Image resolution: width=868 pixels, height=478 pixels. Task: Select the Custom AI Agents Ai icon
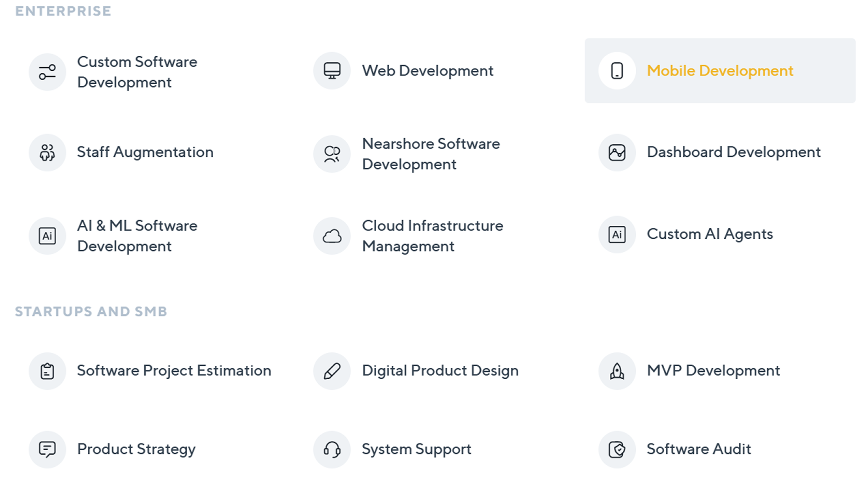pyautogui.click(x=616, y=235)
